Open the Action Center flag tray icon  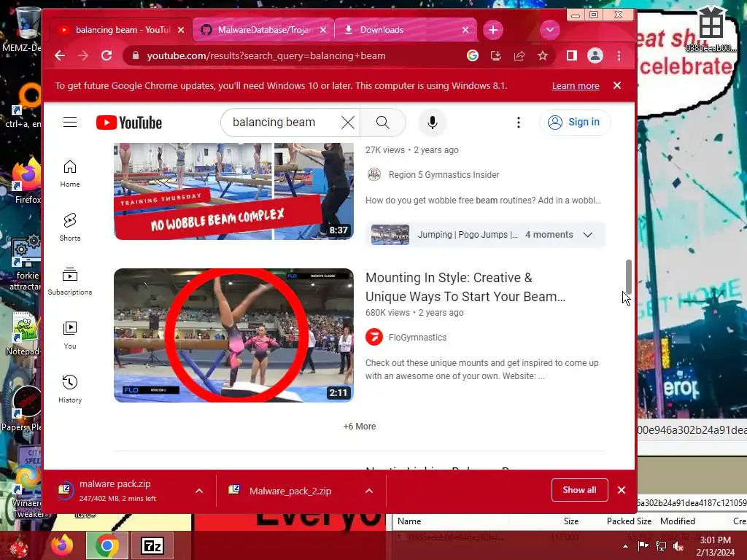click(643, 546)
